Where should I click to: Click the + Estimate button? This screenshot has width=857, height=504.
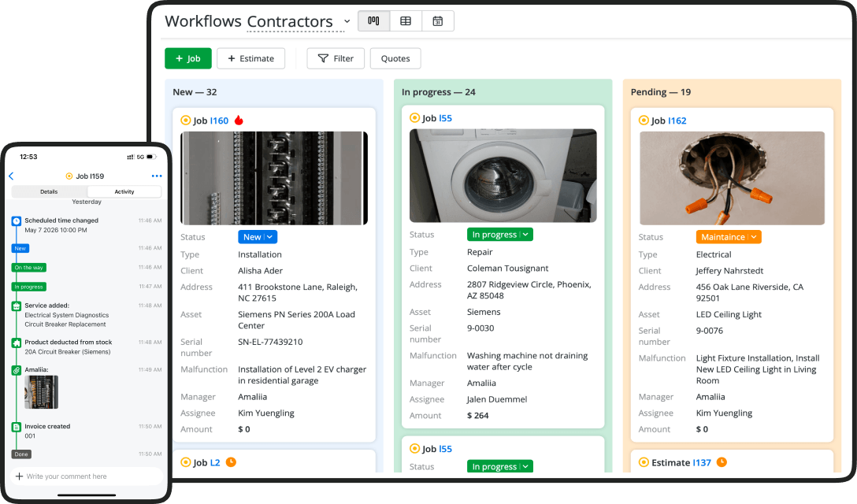[250, 58]
